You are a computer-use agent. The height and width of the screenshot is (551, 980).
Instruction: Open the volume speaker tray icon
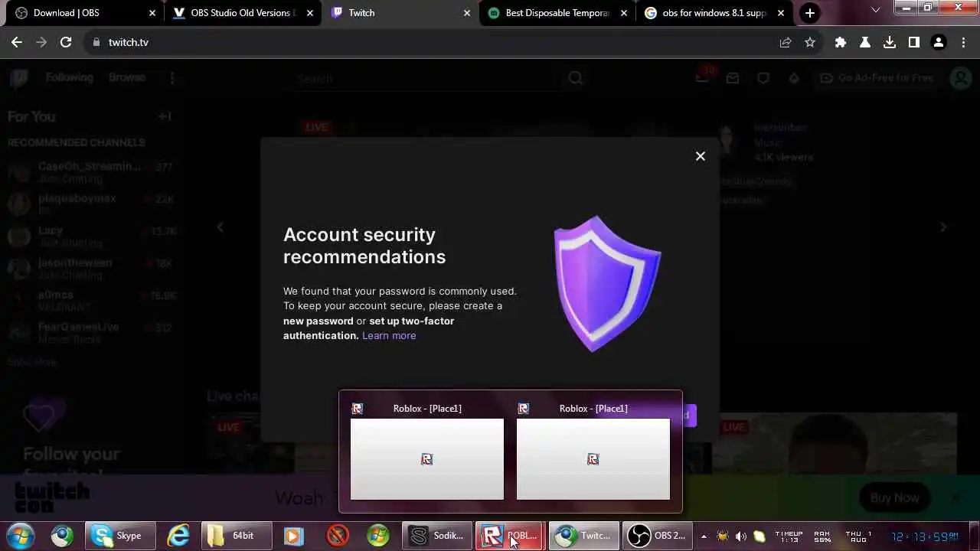(x=740, y=536)
